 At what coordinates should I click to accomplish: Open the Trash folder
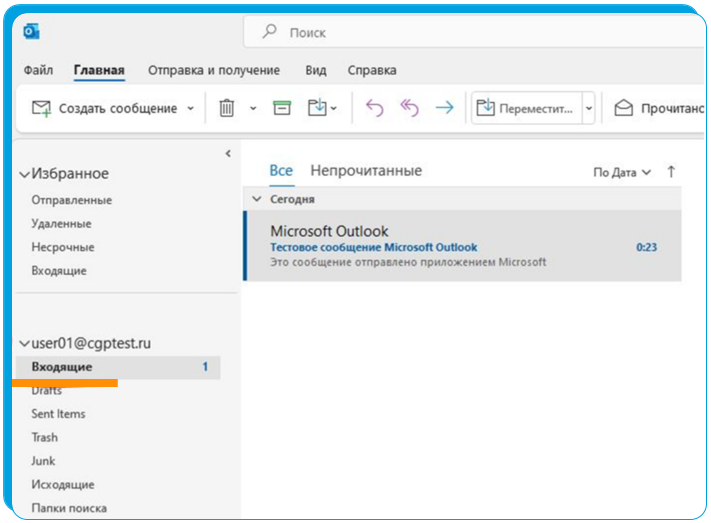(44, 437)
